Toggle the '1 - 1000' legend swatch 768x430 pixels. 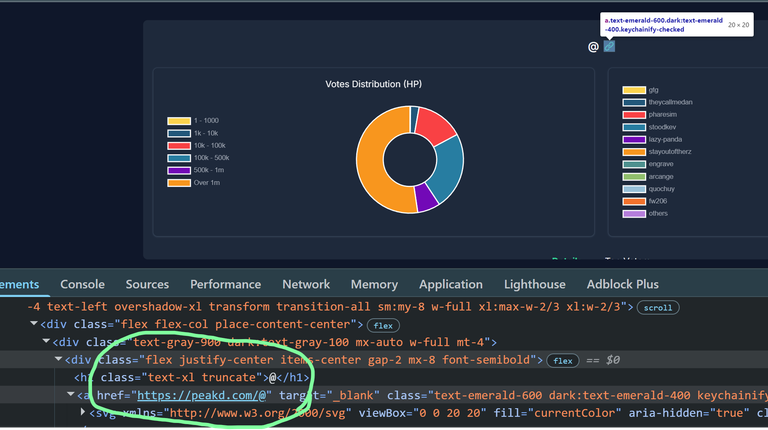point(179,120)
